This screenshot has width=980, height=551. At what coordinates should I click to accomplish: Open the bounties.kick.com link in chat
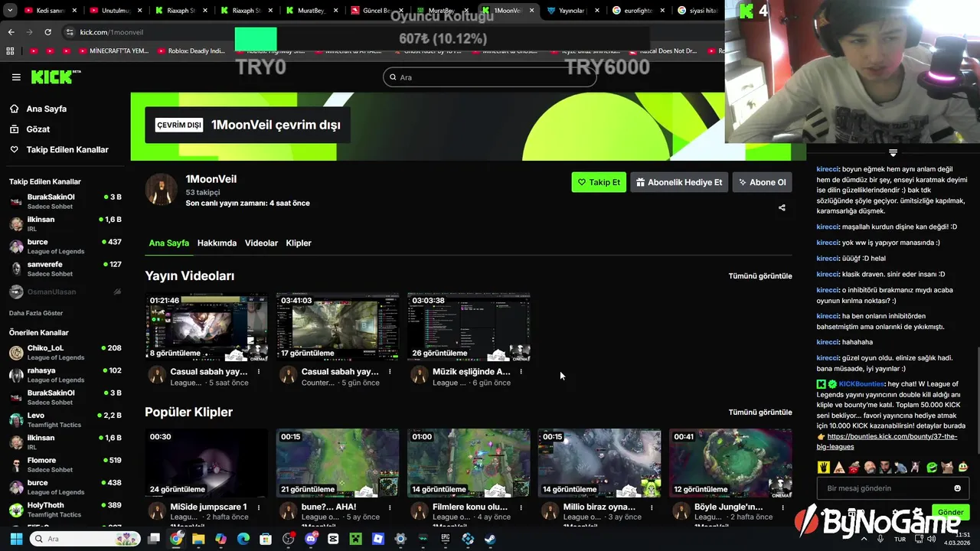pos(887,442)
